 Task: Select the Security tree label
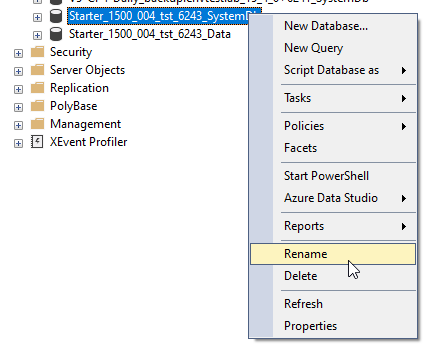[71, 52]
